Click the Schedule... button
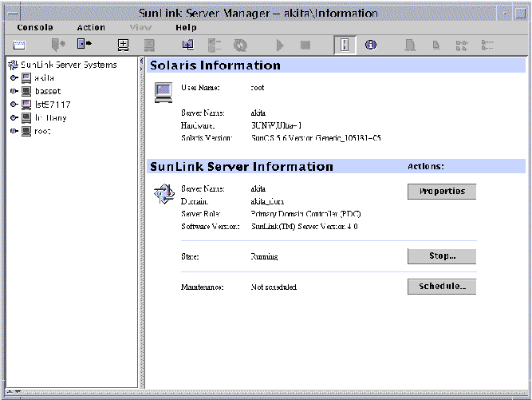Screen dimensions: 532x400 click(x=442, y=287)
